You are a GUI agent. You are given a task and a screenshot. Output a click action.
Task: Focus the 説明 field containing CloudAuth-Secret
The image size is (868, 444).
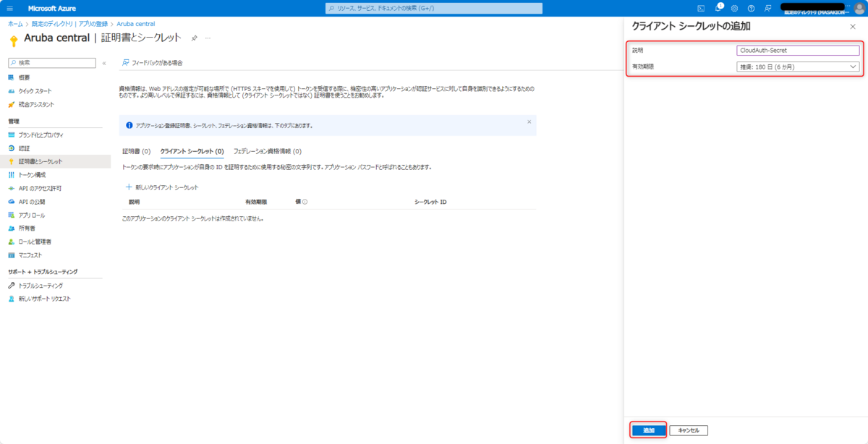click(798, 51)
